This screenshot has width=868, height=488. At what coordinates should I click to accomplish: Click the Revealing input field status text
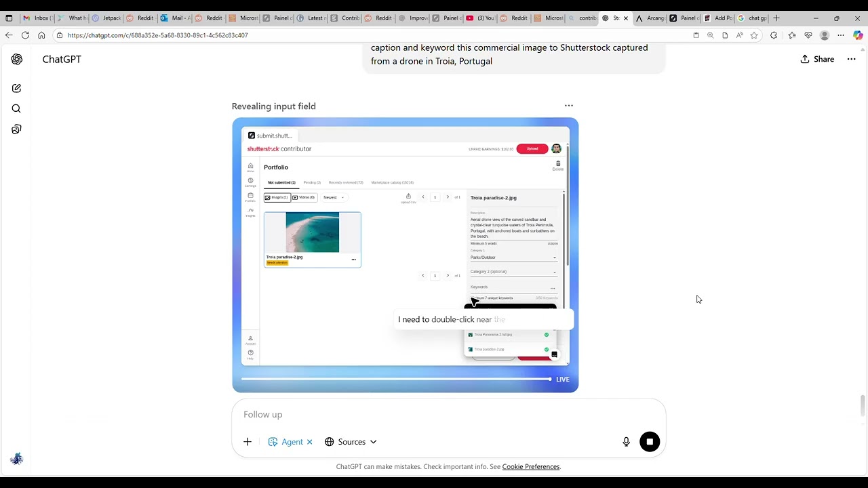point(274,106)
